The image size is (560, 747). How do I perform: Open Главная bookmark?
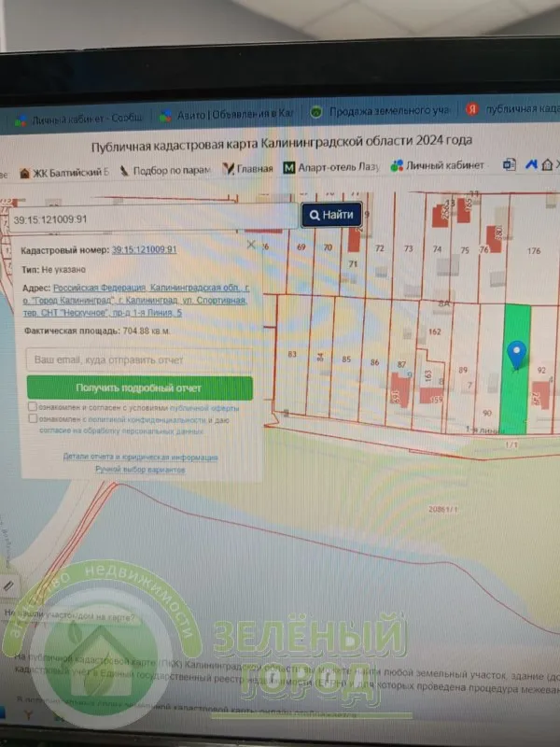click(248, 169)
